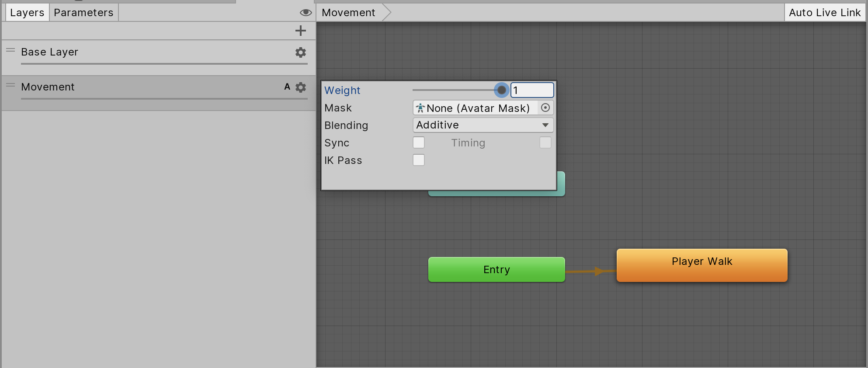Click the additive 'A' indicator on Movement

click(287, 87)
